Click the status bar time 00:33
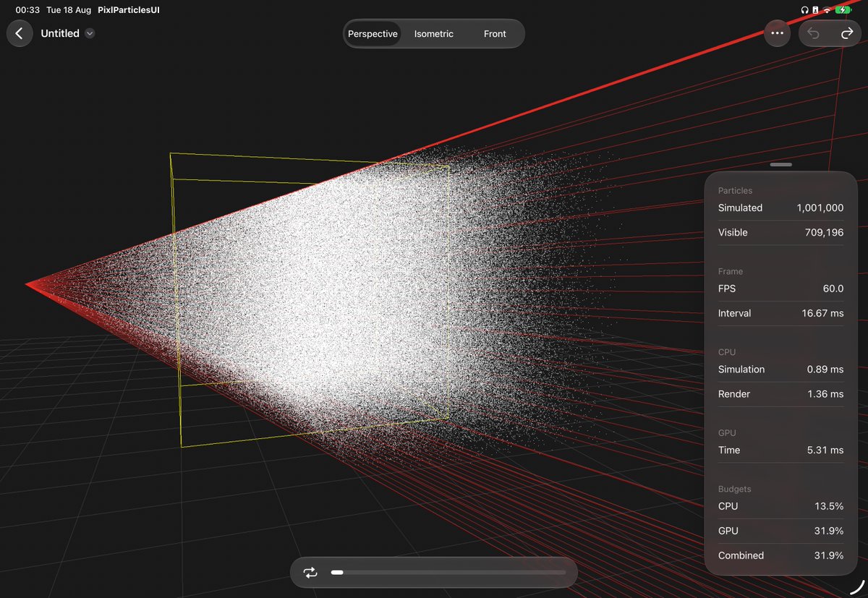The width and height of the screenshot is (868, 598). [x=27, y=10]
